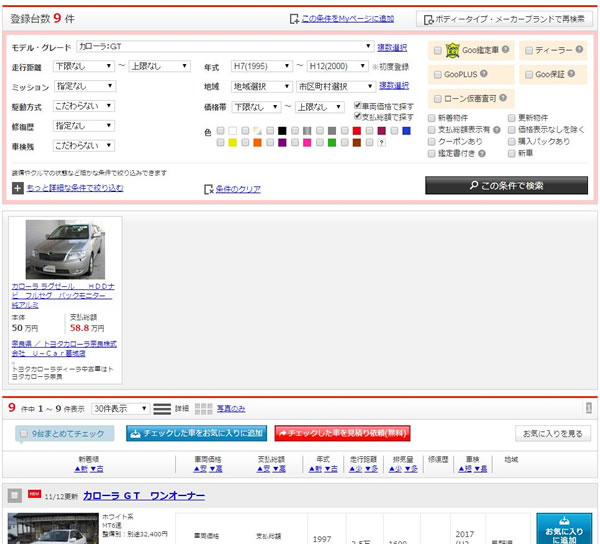
Task: Open the 地域選択 region dropdown
Action: coord(262,87)
